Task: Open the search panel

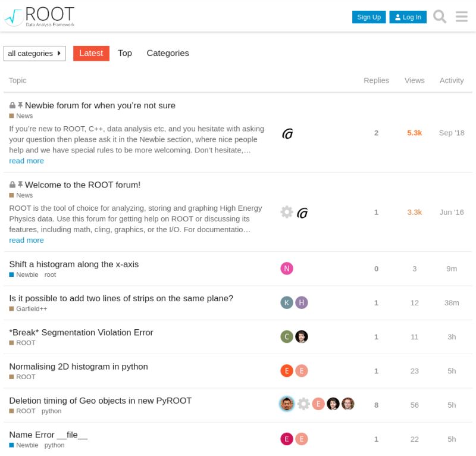Action: click(x=439, y=17)
